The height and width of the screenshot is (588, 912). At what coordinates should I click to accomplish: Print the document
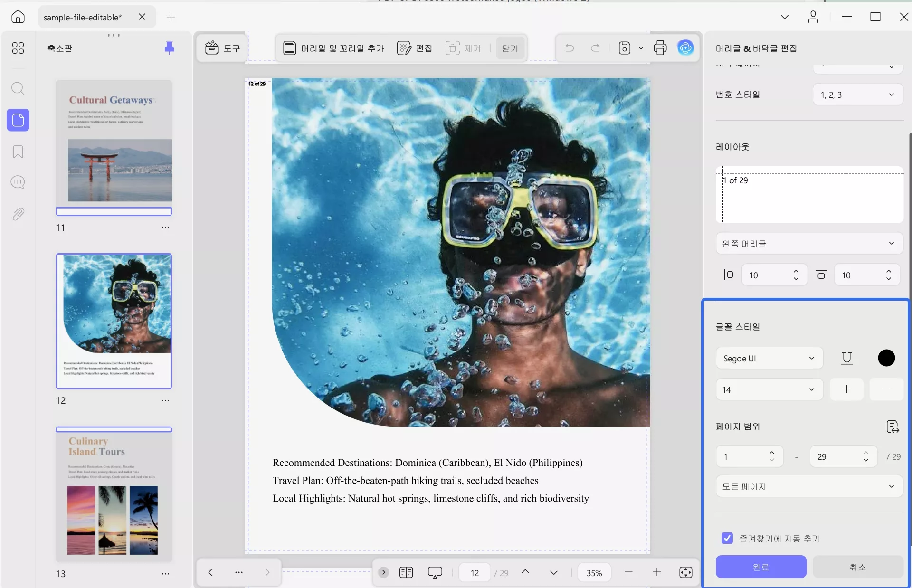coord(660,48)
